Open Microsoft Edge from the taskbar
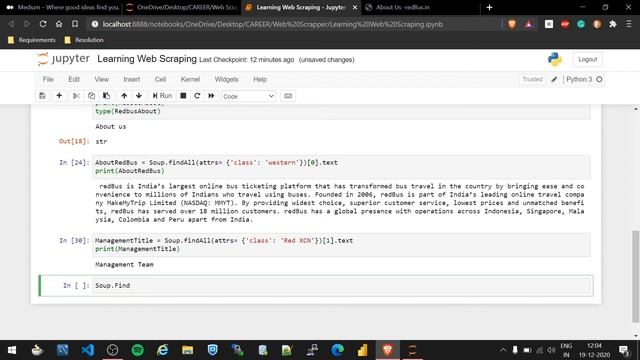 click(337, 350)
